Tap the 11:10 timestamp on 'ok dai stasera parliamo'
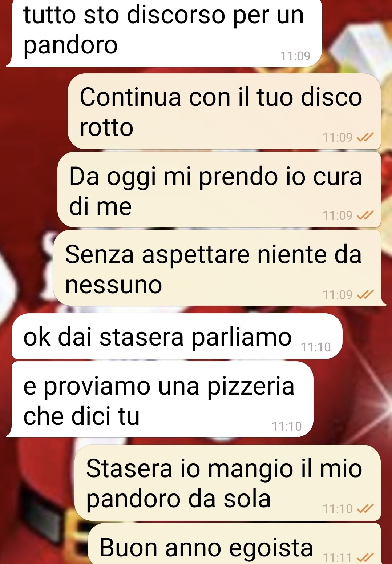 coord(316,347)
